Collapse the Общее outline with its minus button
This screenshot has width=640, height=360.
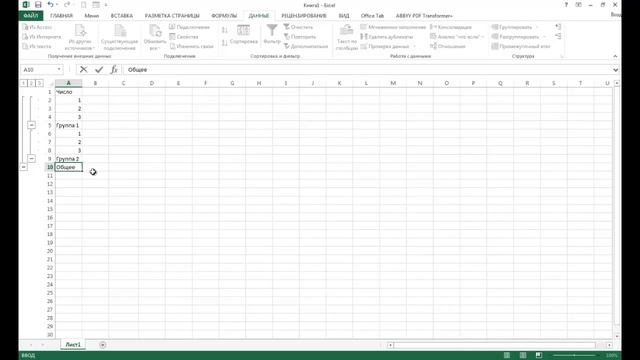(24, 167)
